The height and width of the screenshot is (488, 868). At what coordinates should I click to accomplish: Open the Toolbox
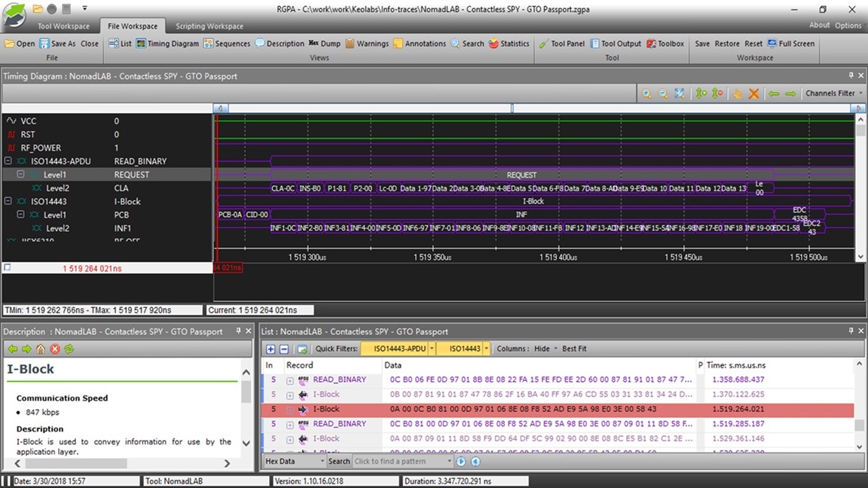coord(665,44)
